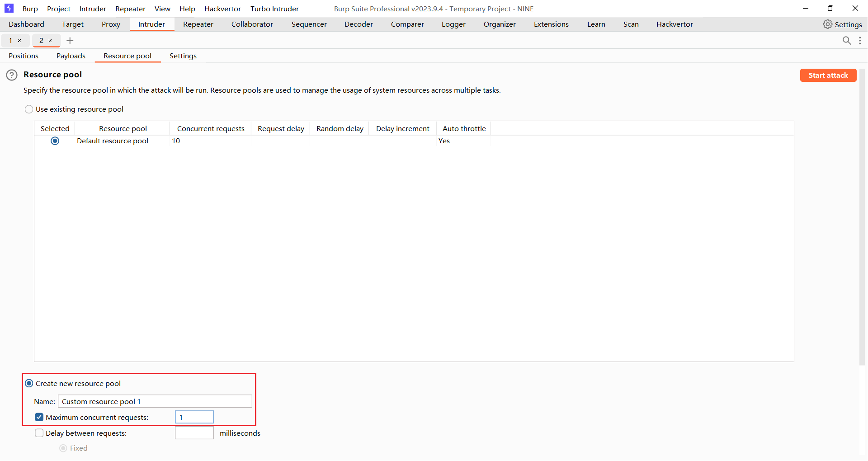The height and width of the screenshot is (461, 868).
Task: Click the Request delay column header
Action: tap(281, 128)
